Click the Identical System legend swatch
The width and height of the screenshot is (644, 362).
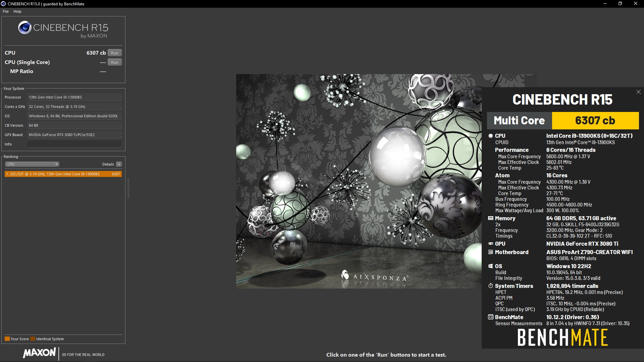[x=33, y=339]
